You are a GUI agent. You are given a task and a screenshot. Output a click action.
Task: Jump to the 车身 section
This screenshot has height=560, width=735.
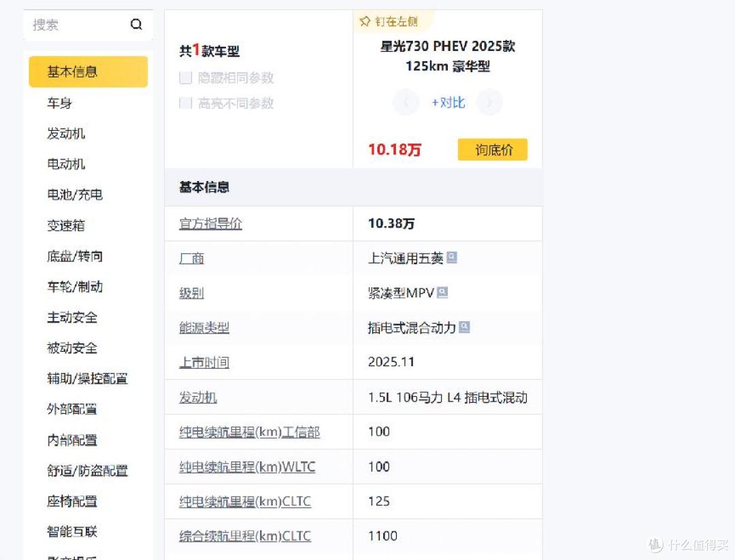click(x=59, y=103)
